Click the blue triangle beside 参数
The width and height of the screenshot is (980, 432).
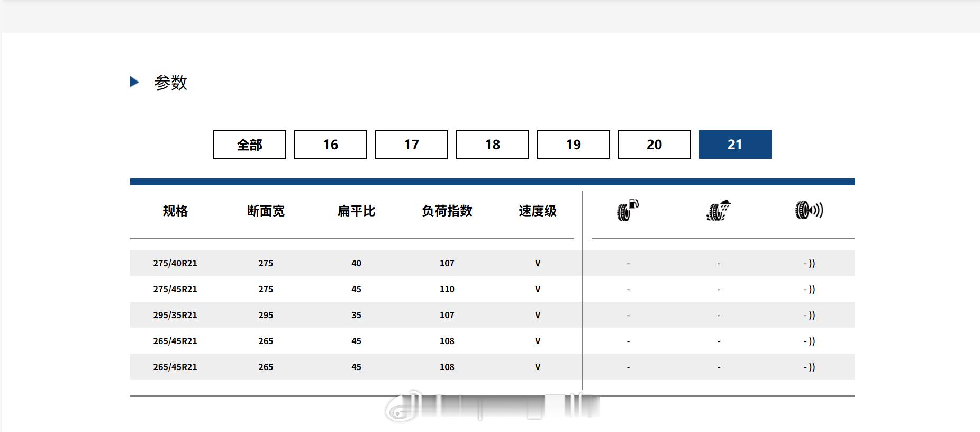click(x=134, y=82)
